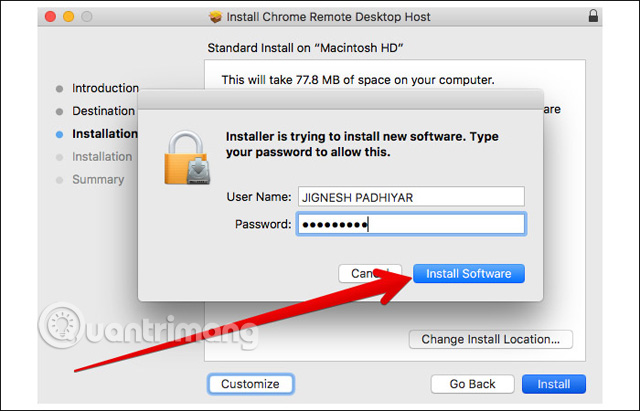Screen dimensions: 640x411
Task: Select the Summary step in sidebar
Action: point(98,180)
